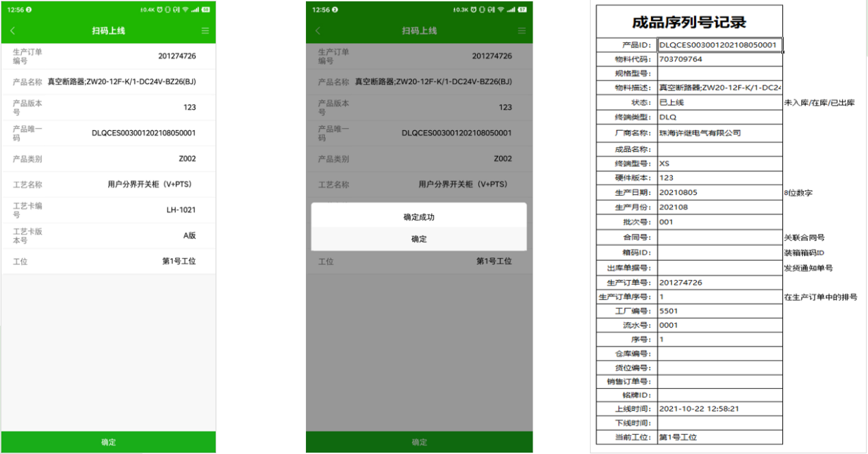868x454 pixels.
Task: Tap 生产订单编号 row 201274726 in left phone
Action: coord(108,56)
